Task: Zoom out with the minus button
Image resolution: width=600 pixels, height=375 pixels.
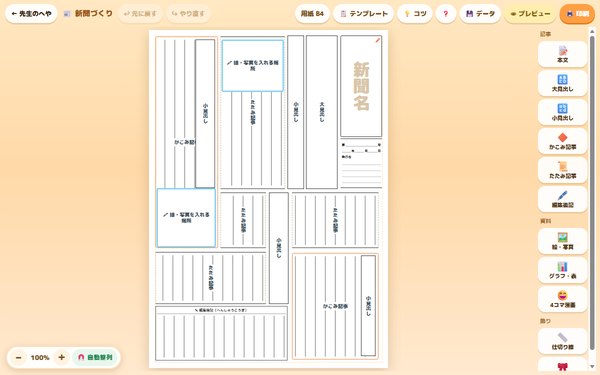Action: pyautogui.click(x=18, y=357)
